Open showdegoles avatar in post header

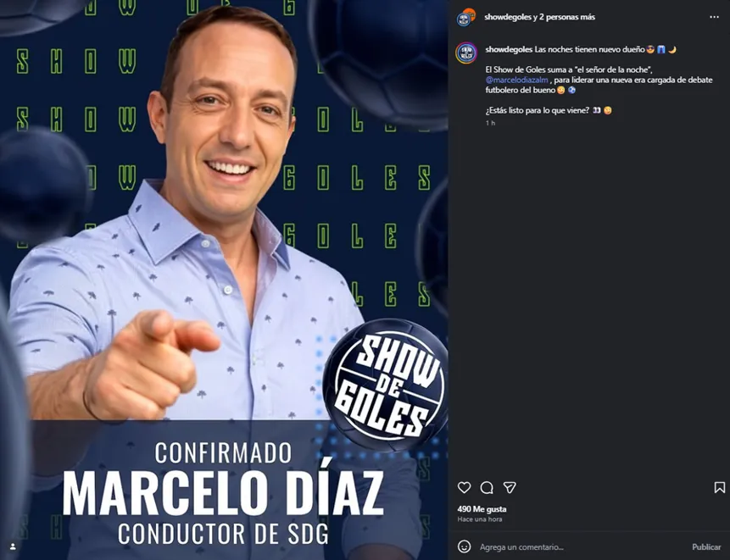(465, 17)
